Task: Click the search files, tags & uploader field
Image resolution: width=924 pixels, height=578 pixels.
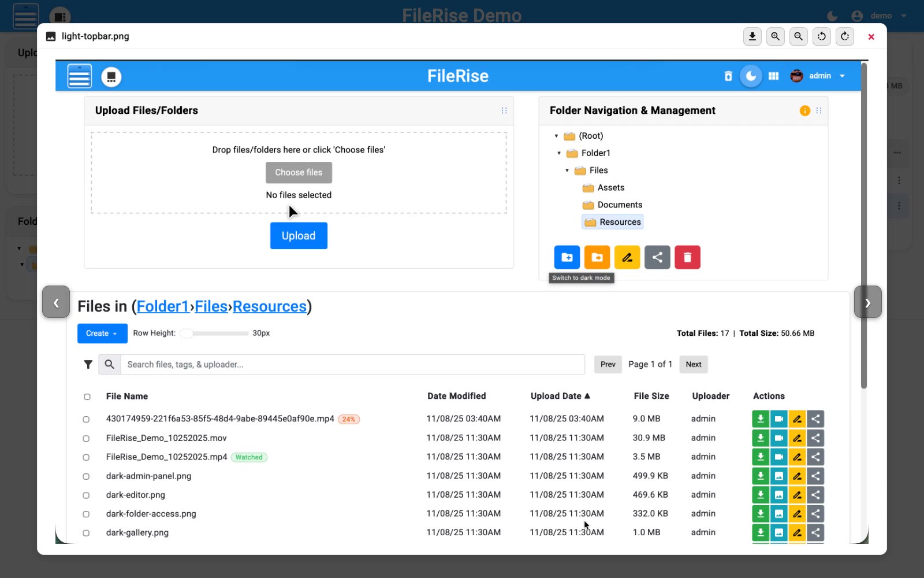Action: (353, 364)
